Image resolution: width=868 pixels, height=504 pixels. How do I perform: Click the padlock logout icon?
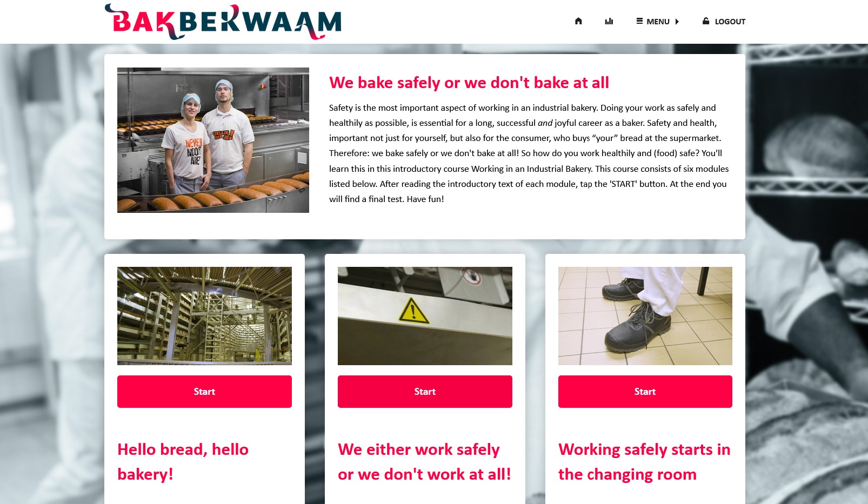coord(706,21)
